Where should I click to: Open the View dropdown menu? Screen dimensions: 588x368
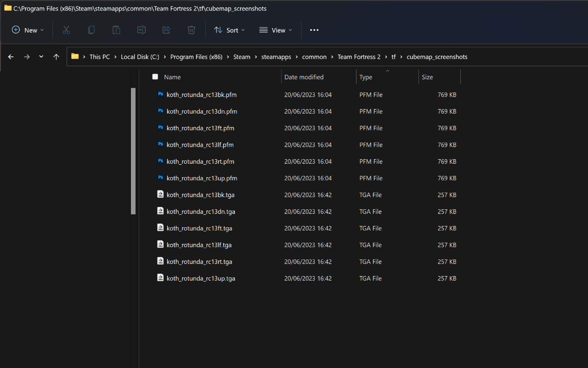tap(276, 30)
